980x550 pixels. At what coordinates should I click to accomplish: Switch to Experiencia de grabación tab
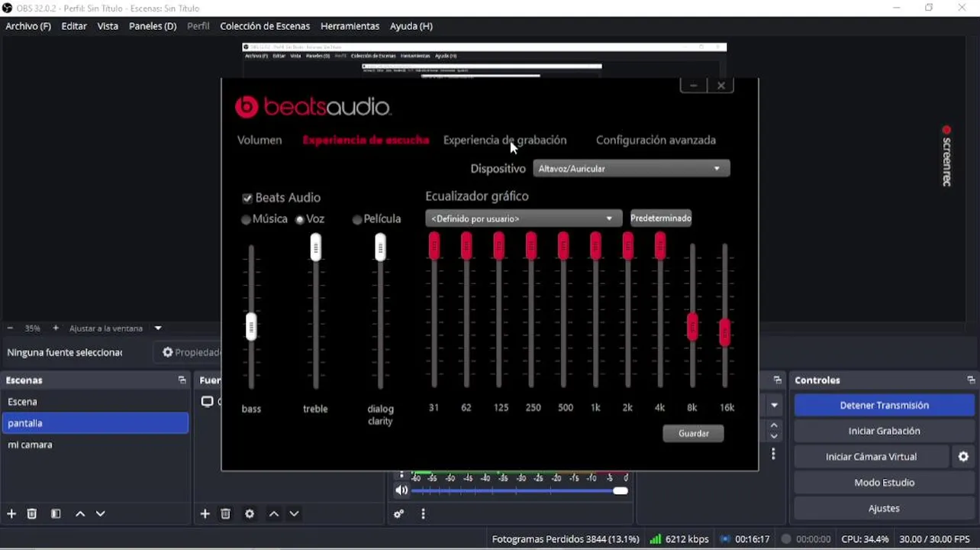[505, 141]
